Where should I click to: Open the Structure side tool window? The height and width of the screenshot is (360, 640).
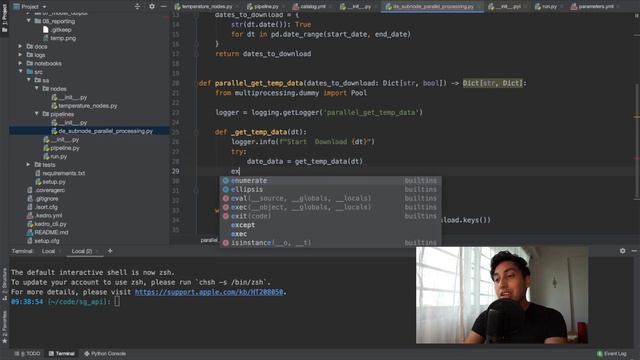[4, 284]
